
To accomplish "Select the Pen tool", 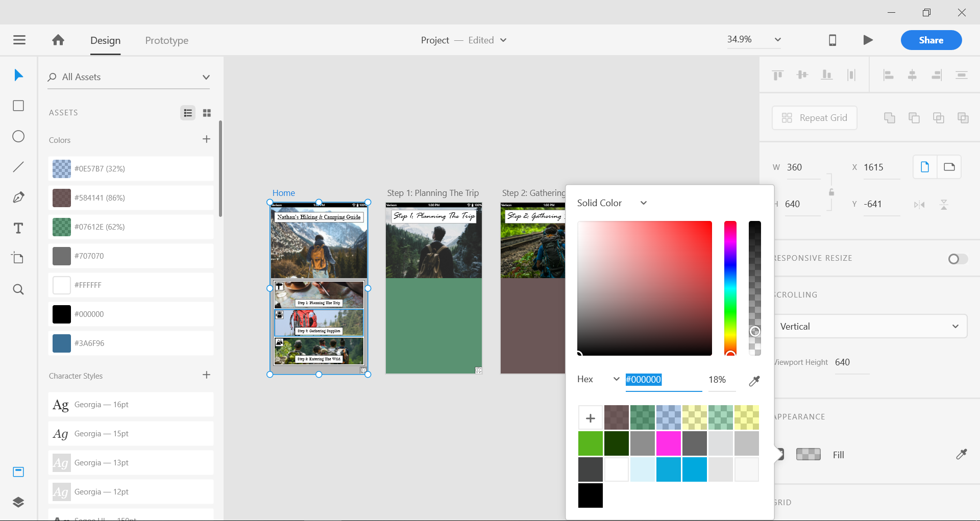I will pos(18,197).
